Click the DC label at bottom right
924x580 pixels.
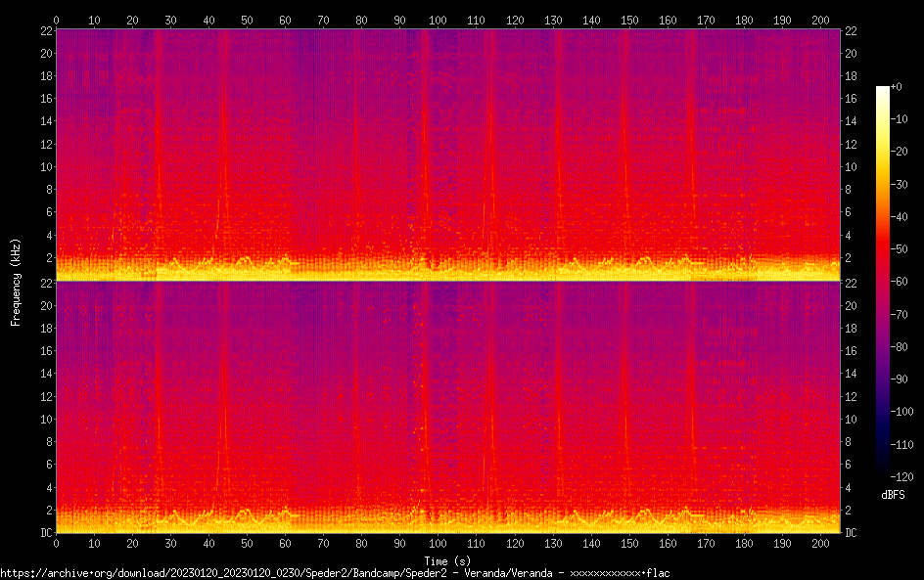tap(852, 533)
